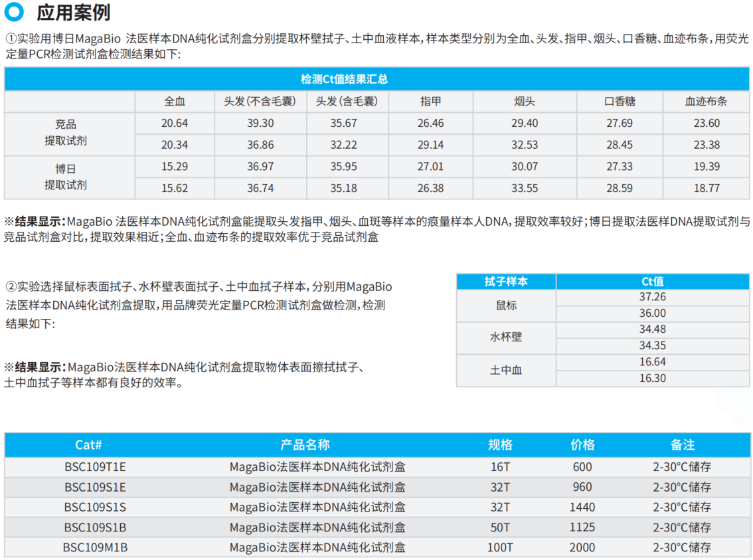Click the Cat# column header
753x560 pixels.
(88, 445)
